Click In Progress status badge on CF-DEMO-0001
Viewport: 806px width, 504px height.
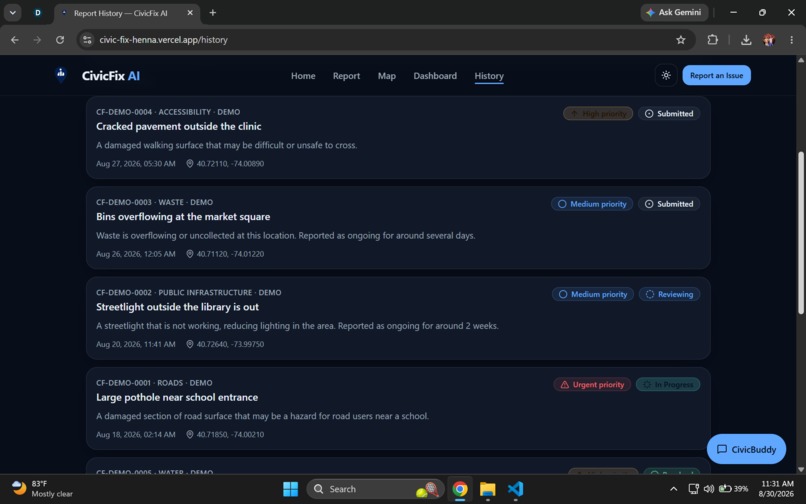(668, 385)
